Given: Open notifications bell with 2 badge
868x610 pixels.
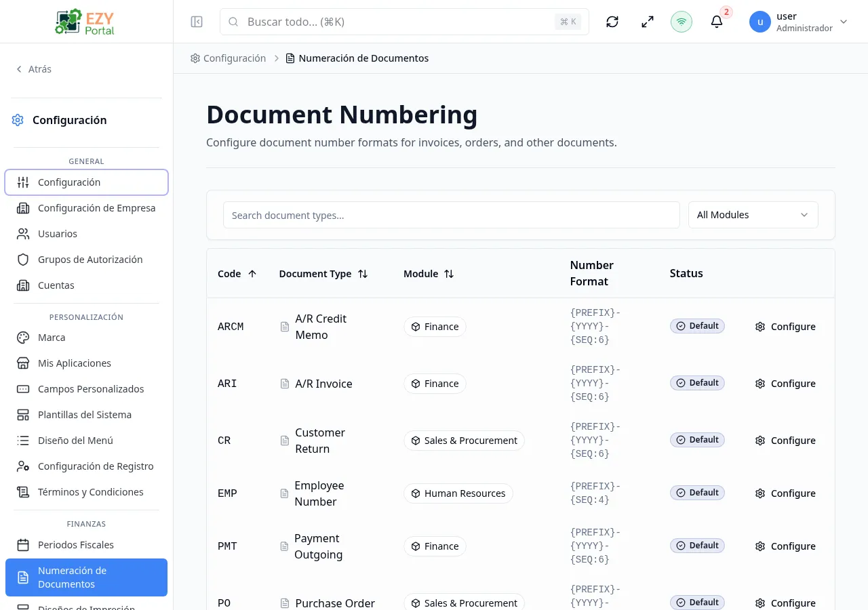Looking at the screenshot, I should (x=717, y=22).
